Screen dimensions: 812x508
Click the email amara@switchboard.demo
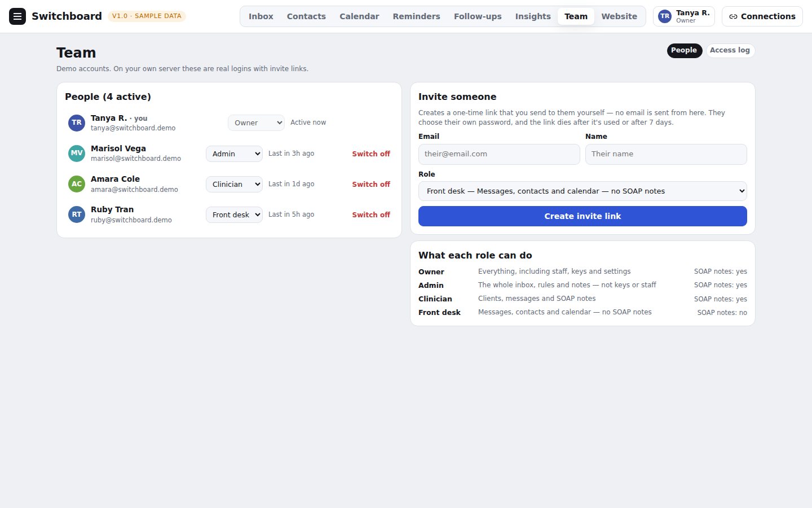point(134,190)
